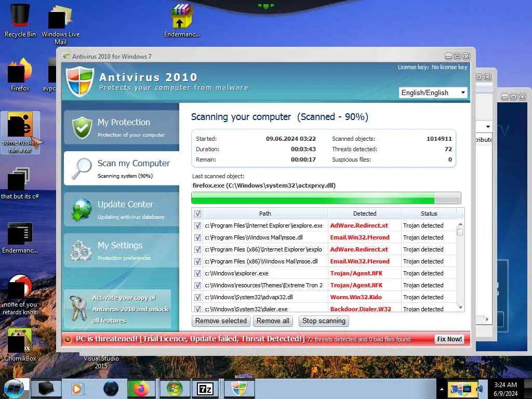Open the Scan my Computer section
532x399 pixels.
tap(122, 168)
